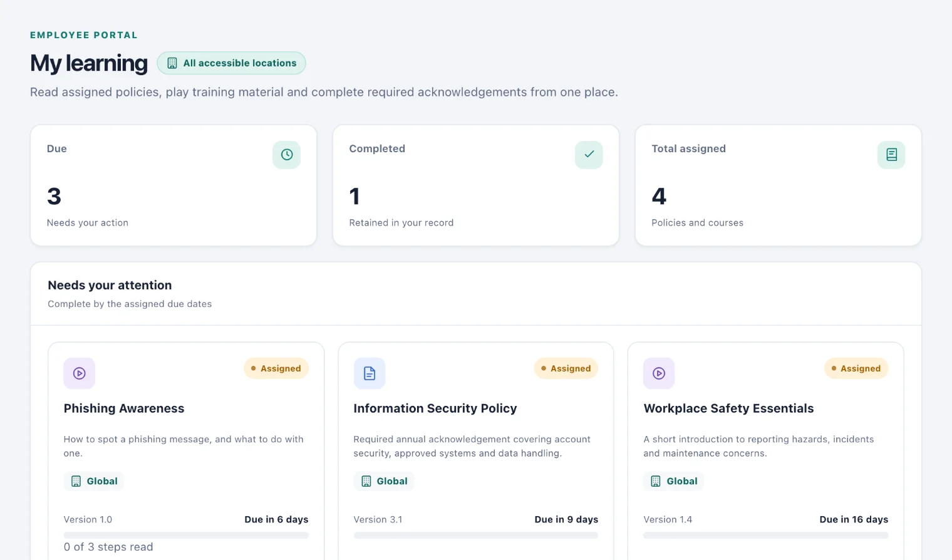The width and height of the screenshot is (952, 560).
Task: Click the checkmark icon on Completed card
Action: tap(589, 155)
